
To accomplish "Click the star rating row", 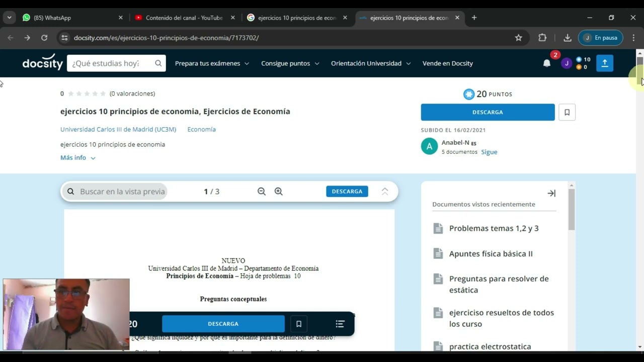I will [87, 94].
